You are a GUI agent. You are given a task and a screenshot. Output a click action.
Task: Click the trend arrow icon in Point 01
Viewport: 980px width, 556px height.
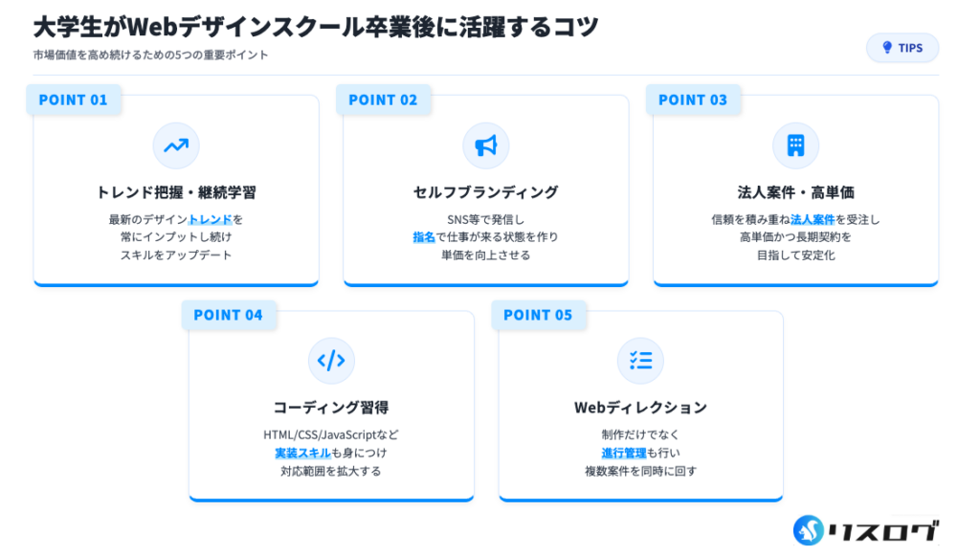(176, 145)
